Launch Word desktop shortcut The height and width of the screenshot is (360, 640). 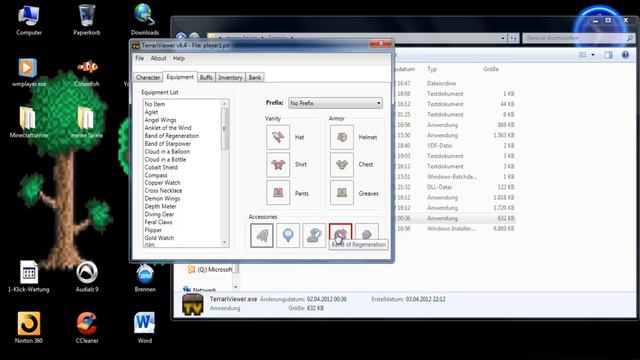point(144,327)
